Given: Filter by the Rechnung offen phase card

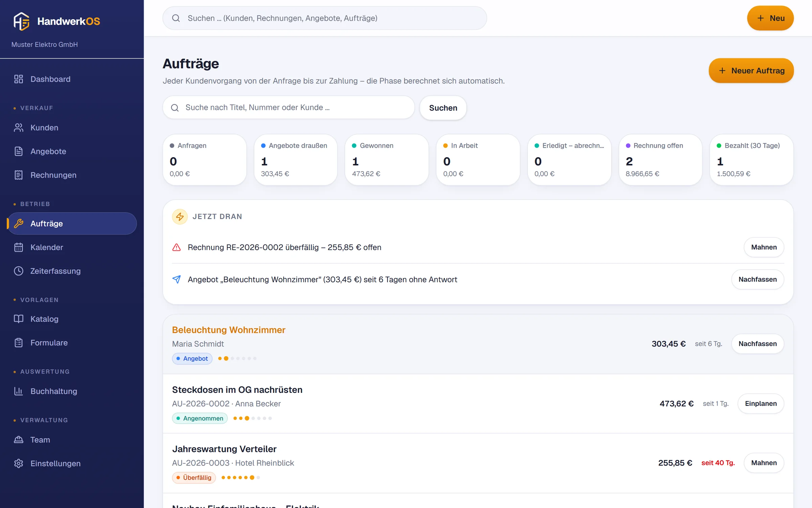Looking at the screenshot, I should (x=660, y=160).
